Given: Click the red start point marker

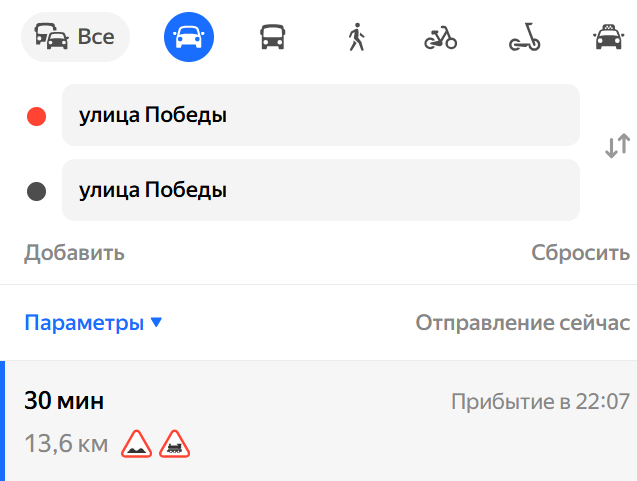Looking at the screenshot, I should (x=37, y=116).
